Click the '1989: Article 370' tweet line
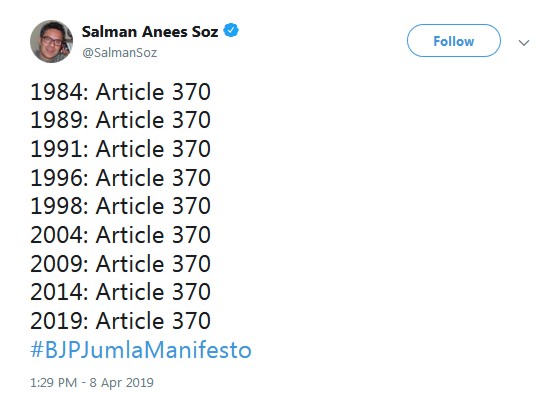Screen dimensions: 554x395 (x=120, y=120)
